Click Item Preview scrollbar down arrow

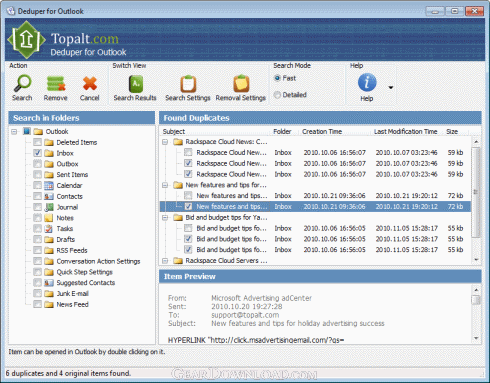[x=476, y=338]
